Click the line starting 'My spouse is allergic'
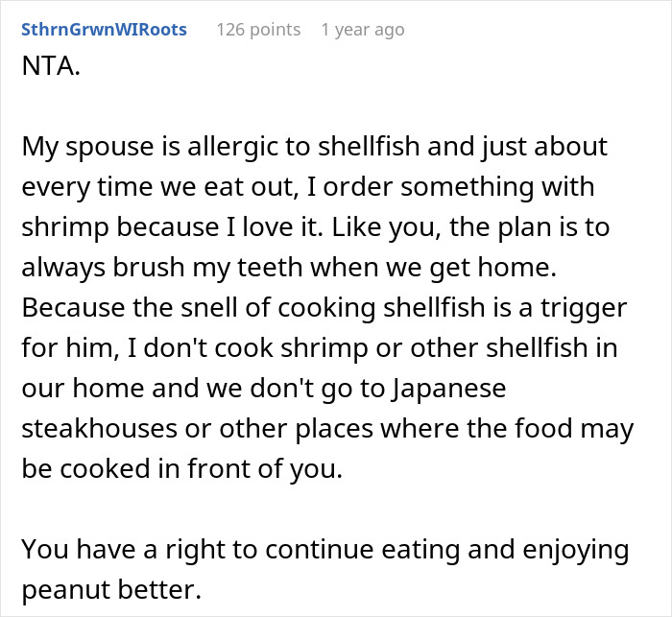This screenshot has height=617, width=672. pyautogui.click(x=315, y=147)
